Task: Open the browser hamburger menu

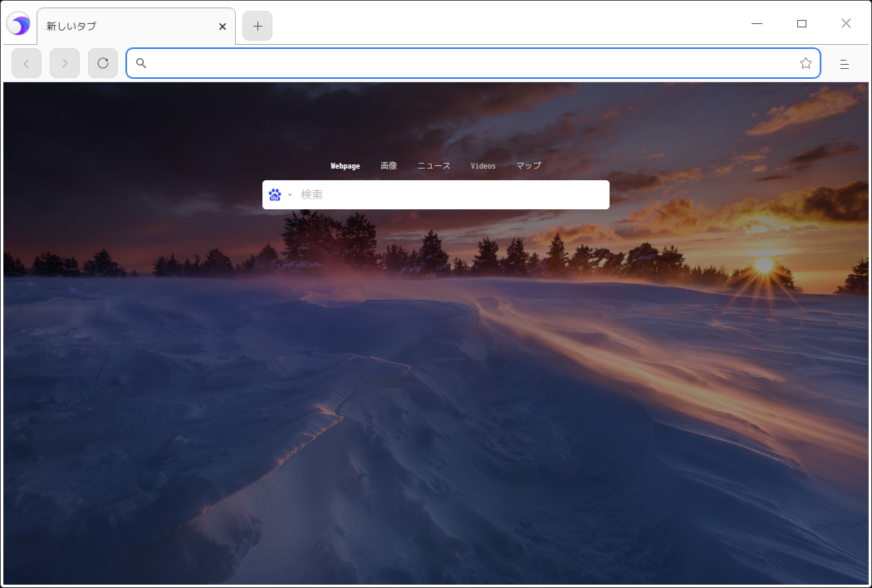Action: point(845,65)
